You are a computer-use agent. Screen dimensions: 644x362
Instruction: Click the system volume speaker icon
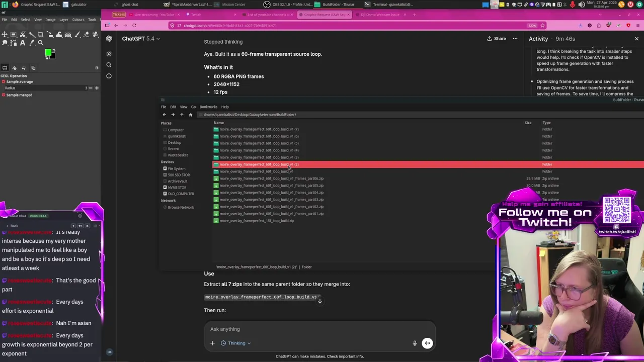[582, 5]
